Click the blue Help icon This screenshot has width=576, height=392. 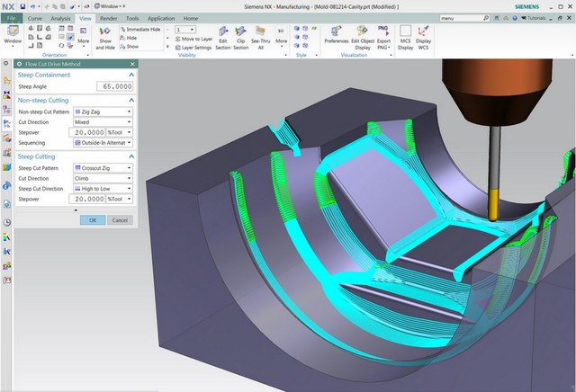(x=515, y=18)
